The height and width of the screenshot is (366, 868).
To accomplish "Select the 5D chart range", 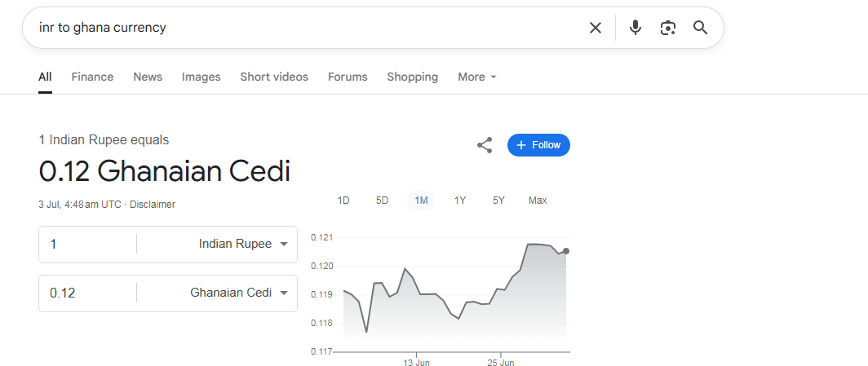I will [x=382, y=201].
